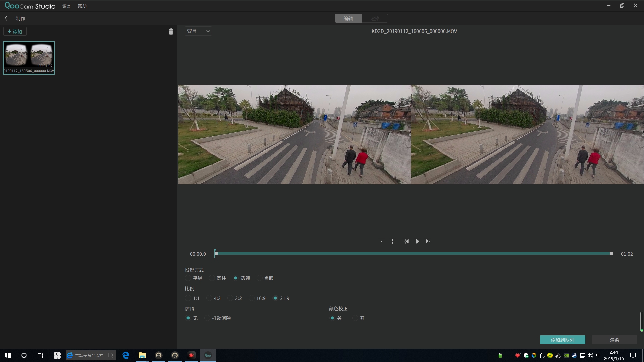Open the volume control in the tray

[590, 355]
